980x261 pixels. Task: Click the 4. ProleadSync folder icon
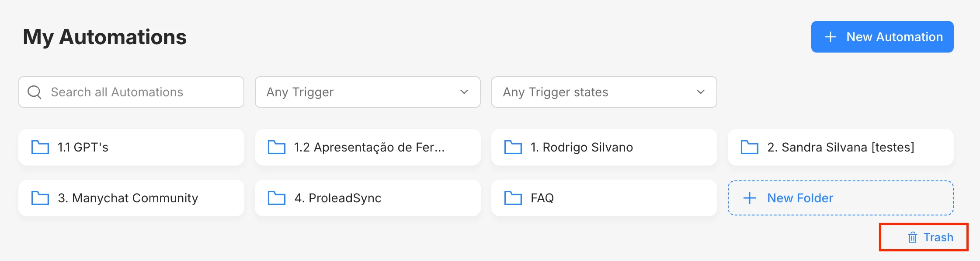pyautogui.click(x=277, y=198)
